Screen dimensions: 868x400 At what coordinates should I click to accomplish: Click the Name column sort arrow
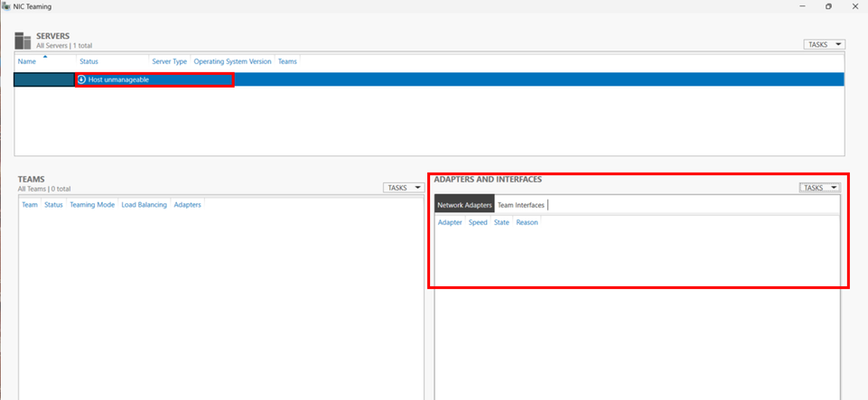click(45, 56)
